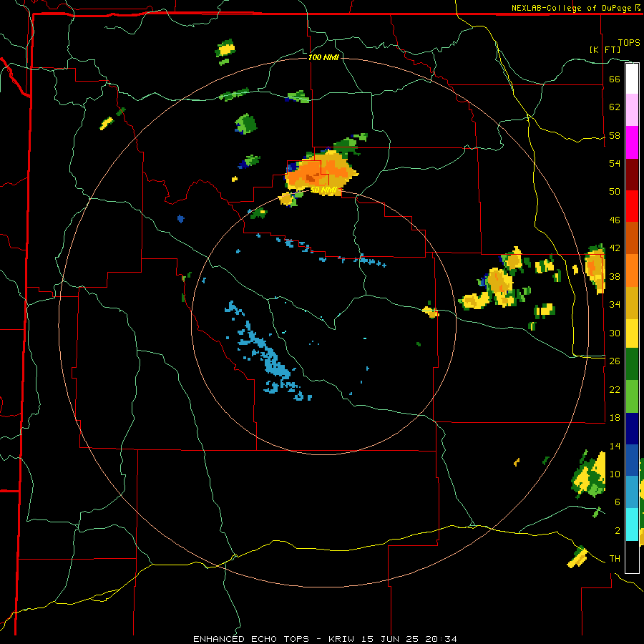Click the '22' legend value
The image size is (644, 644).
[x=615, y=389]
